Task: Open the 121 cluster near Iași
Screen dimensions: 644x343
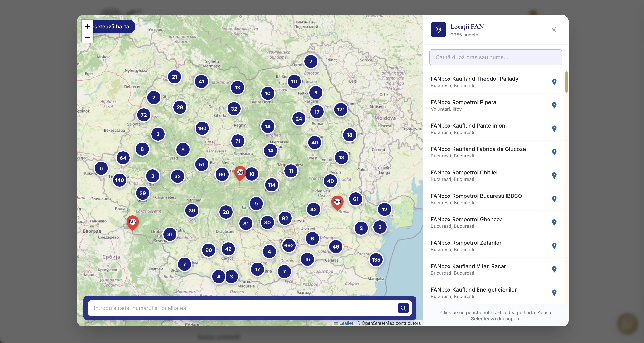Action: click(341, 109)
